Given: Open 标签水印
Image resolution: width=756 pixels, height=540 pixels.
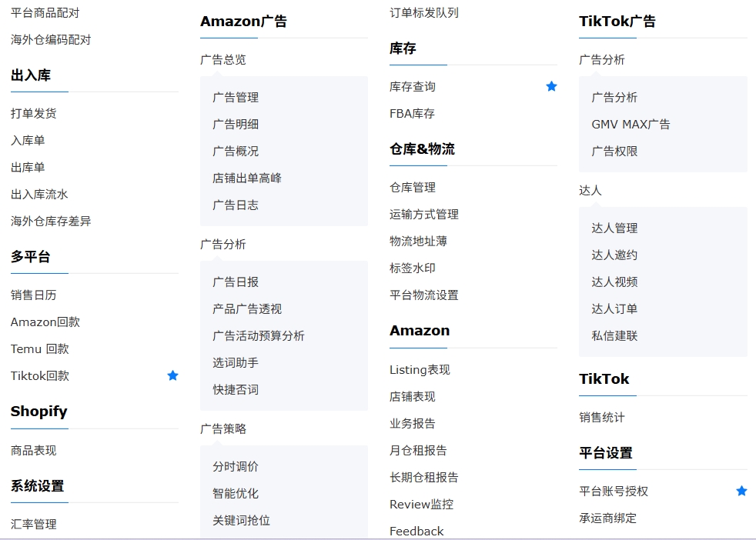Looking at the screenshot, I should (x=413, y=268).
